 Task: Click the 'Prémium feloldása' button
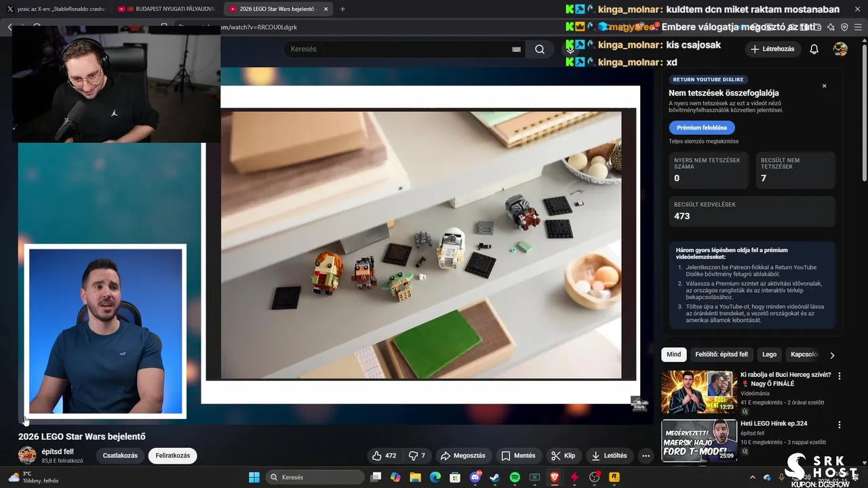pyautogui.click(x=701, y=127)
